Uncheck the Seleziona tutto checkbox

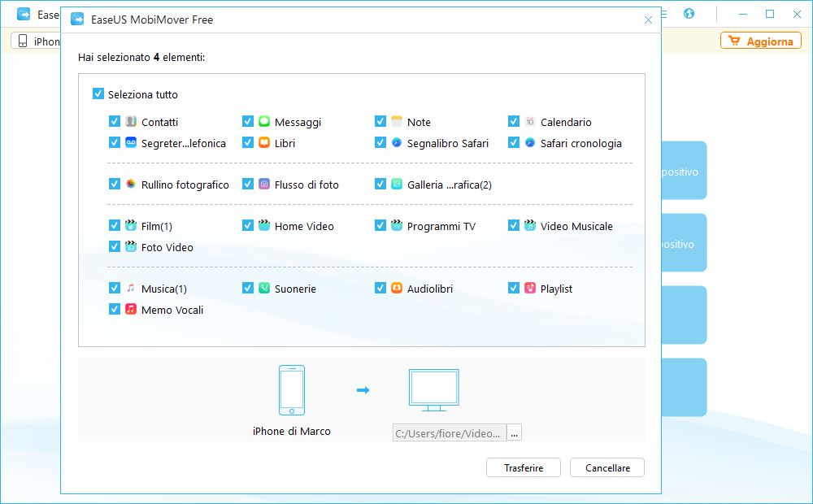tap(98, 93)
